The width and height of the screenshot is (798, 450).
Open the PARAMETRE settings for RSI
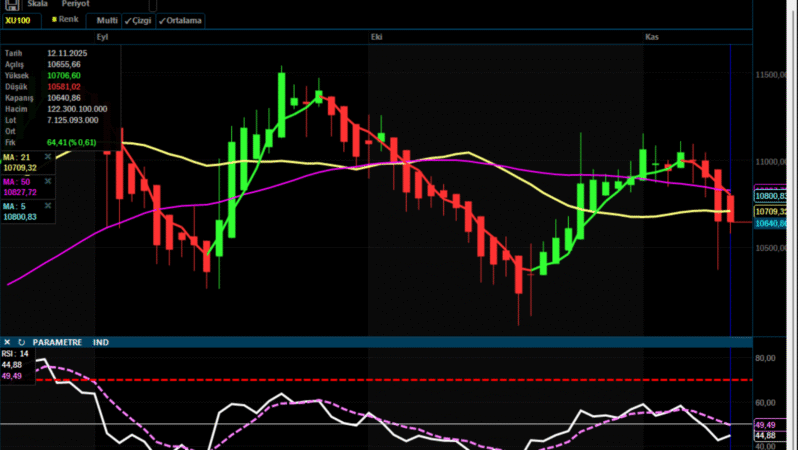58,342
